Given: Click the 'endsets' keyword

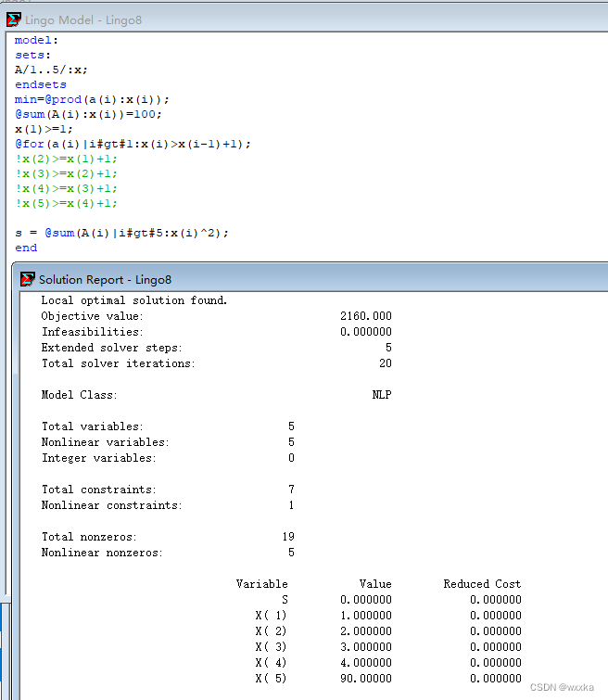Looking at the screenshot, I should [x=41, y=84].
